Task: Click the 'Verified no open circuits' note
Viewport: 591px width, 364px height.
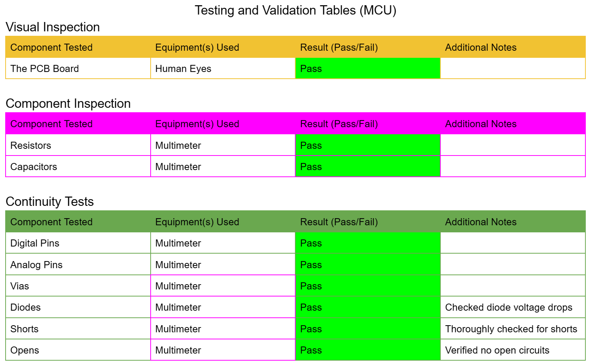Action: [497, 350]
